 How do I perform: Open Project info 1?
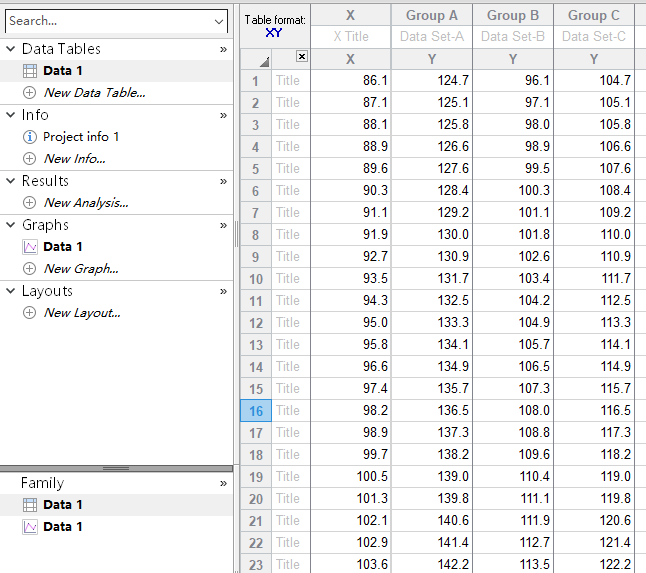pos(81,137)
